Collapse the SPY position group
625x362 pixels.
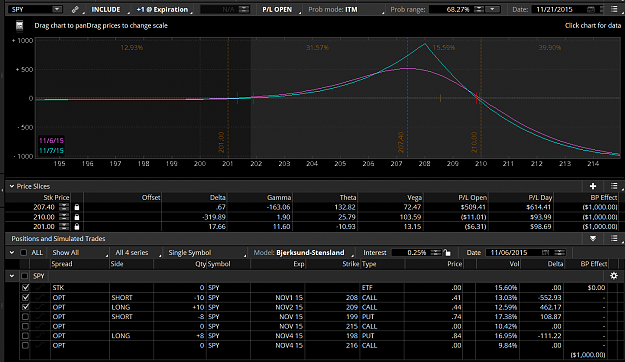coord(12,276)
